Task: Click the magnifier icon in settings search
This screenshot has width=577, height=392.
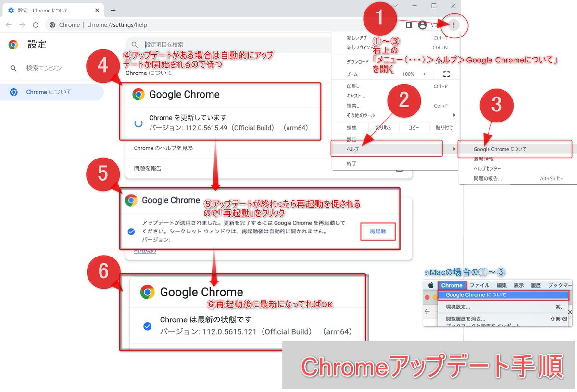Action: (135, 44)
